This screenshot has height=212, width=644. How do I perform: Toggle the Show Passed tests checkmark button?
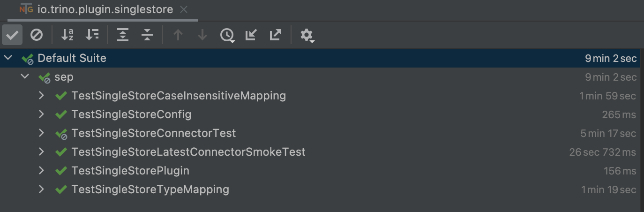12,35
